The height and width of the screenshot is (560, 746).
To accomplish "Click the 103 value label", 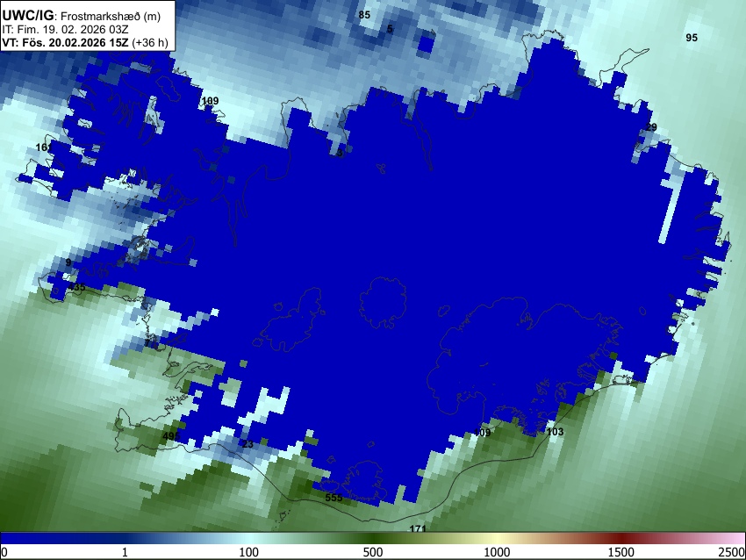I will click(555, 432).
